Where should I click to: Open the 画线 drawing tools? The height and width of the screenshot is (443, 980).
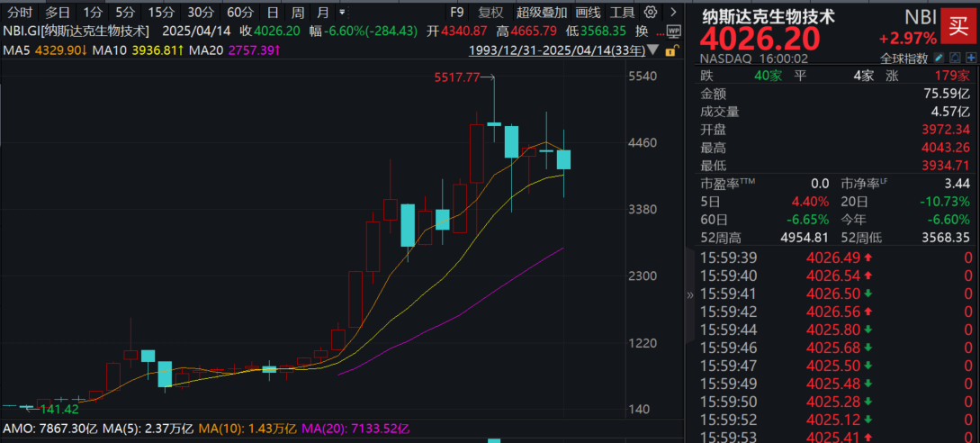pyautogui.click(x=589, y=12)
